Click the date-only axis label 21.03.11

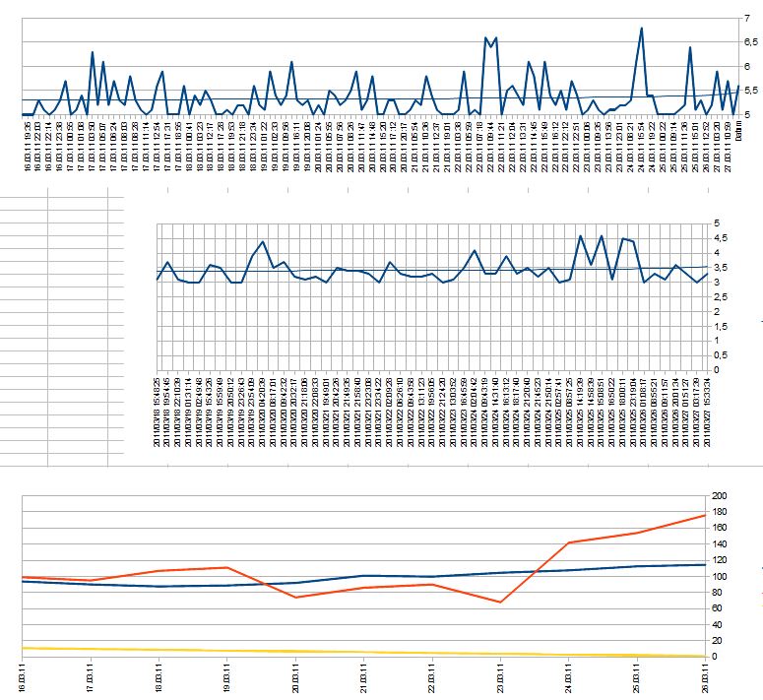point(364,676)
